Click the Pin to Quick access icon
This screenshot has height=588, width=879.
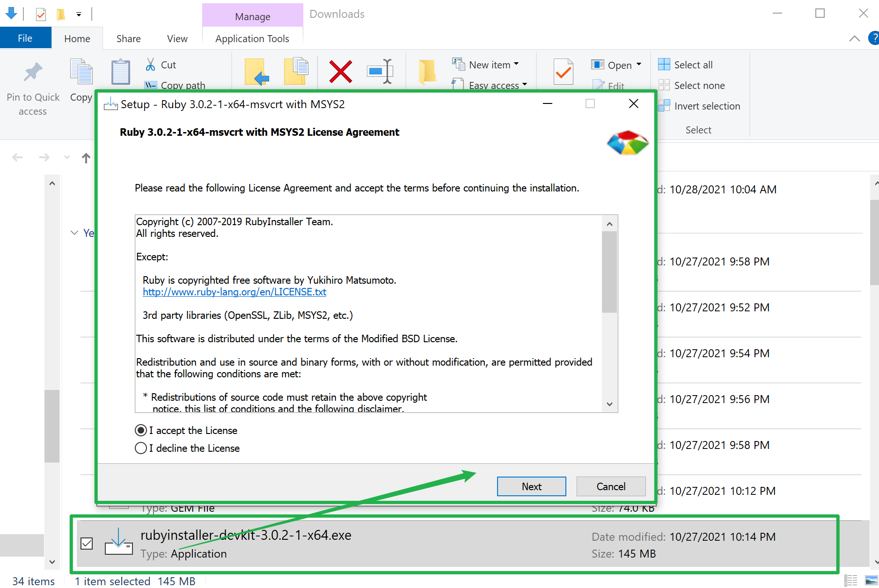coord(33,73)
